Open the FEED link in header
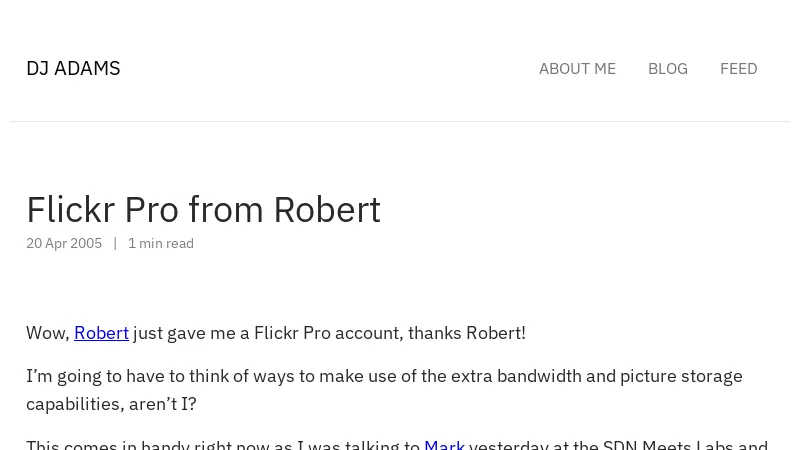The width and height of the screenshot is (800, 450). pyautogui.click(x=738, y=69)
